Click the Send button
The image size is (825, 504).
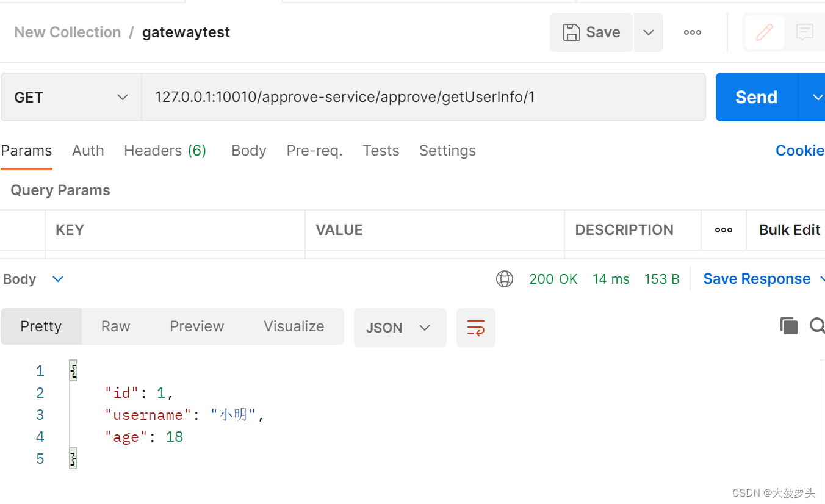tap(756, 97)
